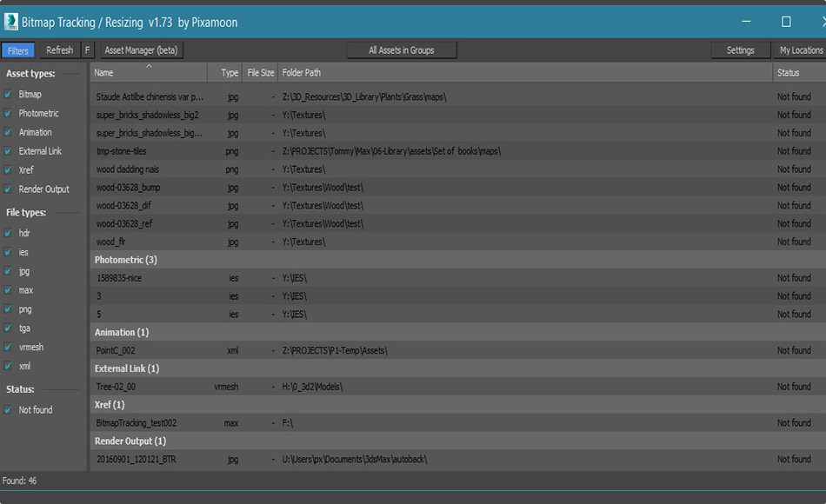Toggle the hdr file type filter
Screen dimensions: 826x504
pos(9,233)
